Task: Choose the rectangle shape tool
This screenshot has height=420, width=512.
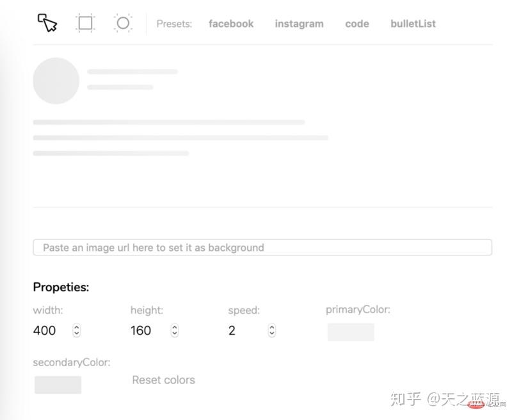Action: point(85,24)
